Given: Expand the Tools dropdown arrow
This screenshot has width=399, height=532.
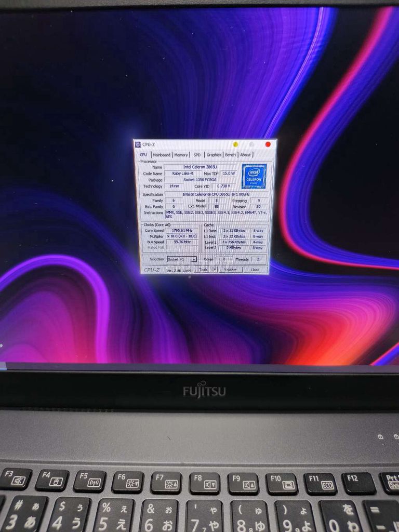Looking at the screenshot, I should (x=215, y=270).
